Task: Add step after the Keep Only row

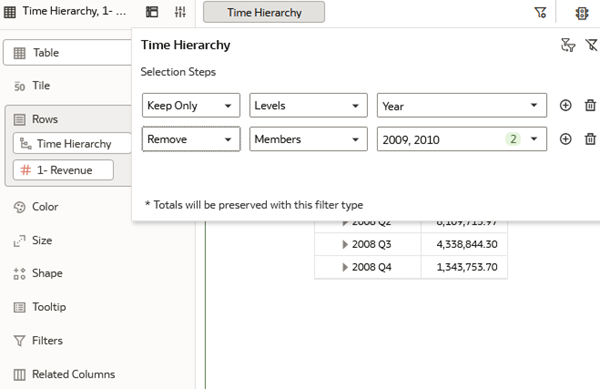Action: pos(565,105)
